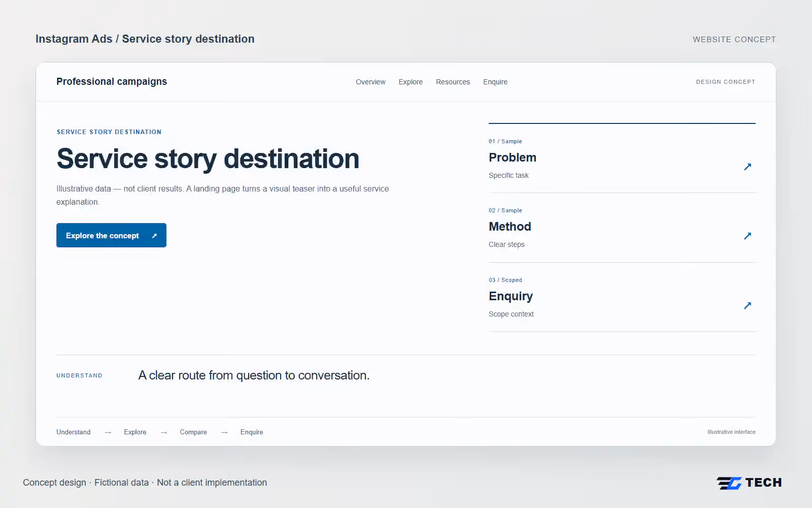Select the Compare step in footer

click(x=193, y=432)
